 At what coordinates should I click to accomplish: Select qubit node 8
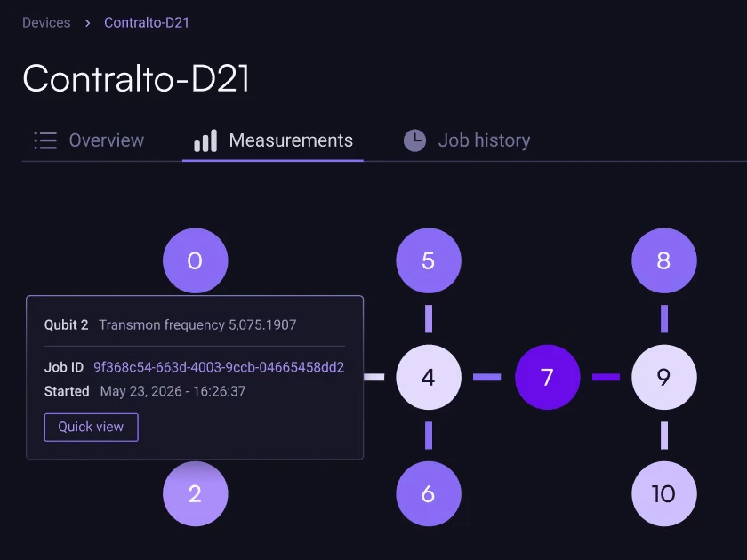point(664,260)
